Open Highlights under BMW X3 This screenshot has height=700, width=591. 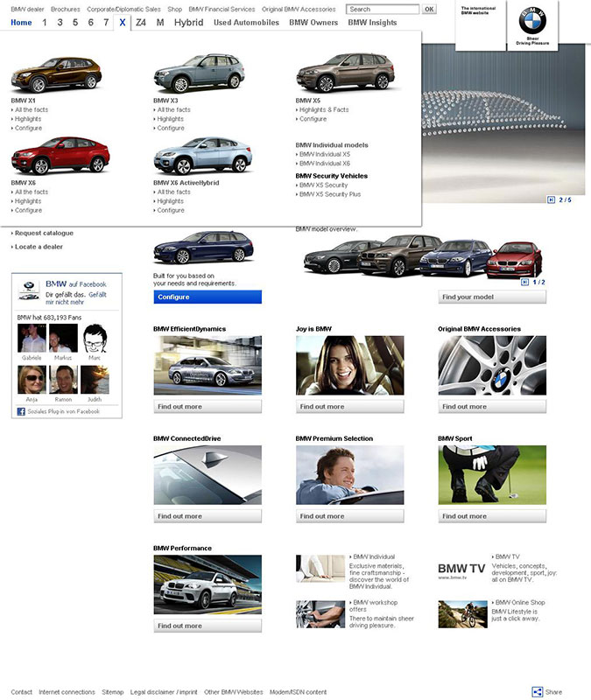(170, 119)
